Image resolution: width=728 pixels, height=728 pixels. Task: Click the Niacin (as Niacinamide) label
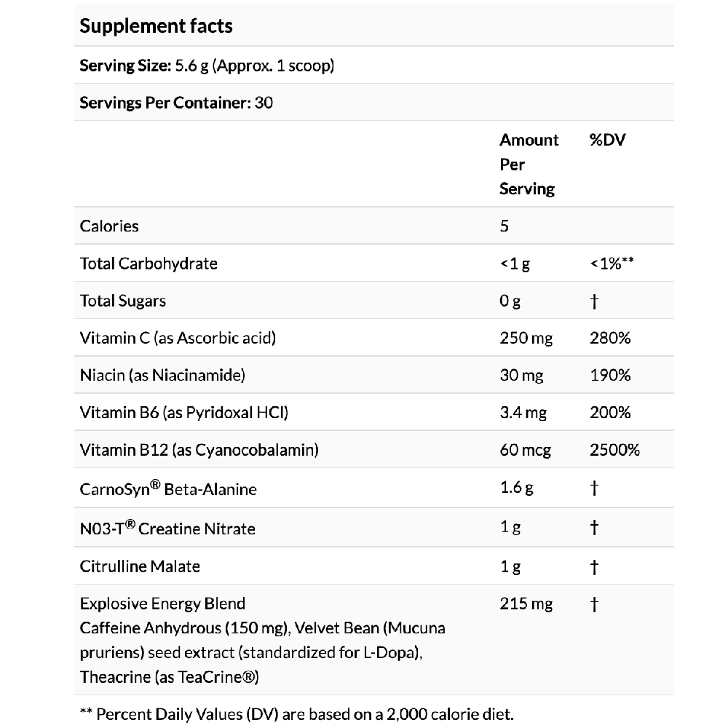pos(162,376)
